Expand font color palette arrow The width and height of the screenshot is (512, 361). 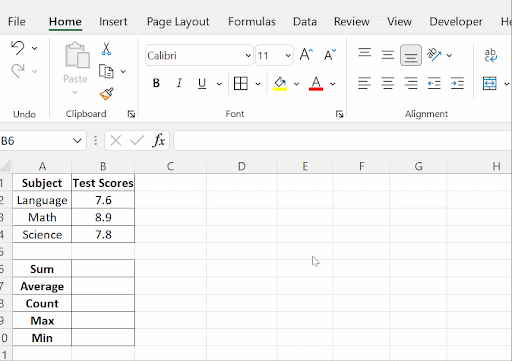pyautogui.click(x=333, y=84)
